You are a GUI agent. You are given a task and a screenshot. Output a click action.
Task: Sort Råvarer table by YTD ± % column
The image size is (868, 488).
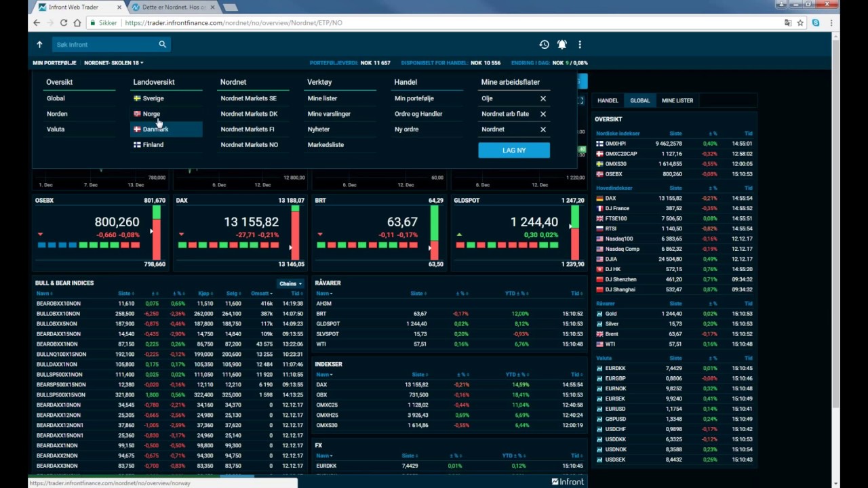517,293
